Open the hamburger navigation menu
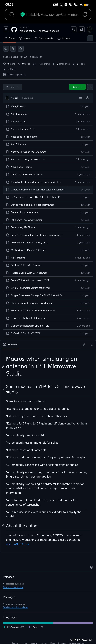 (6, 29)
